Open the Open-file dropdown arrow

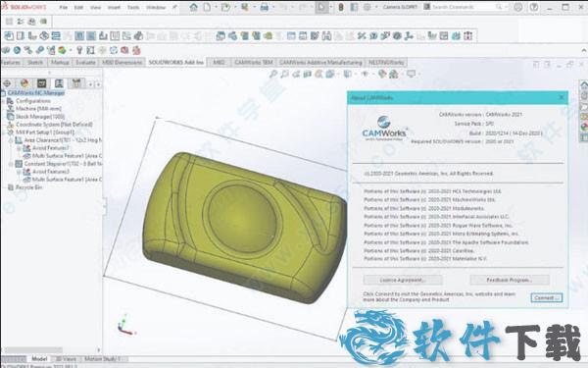[235, 7]
